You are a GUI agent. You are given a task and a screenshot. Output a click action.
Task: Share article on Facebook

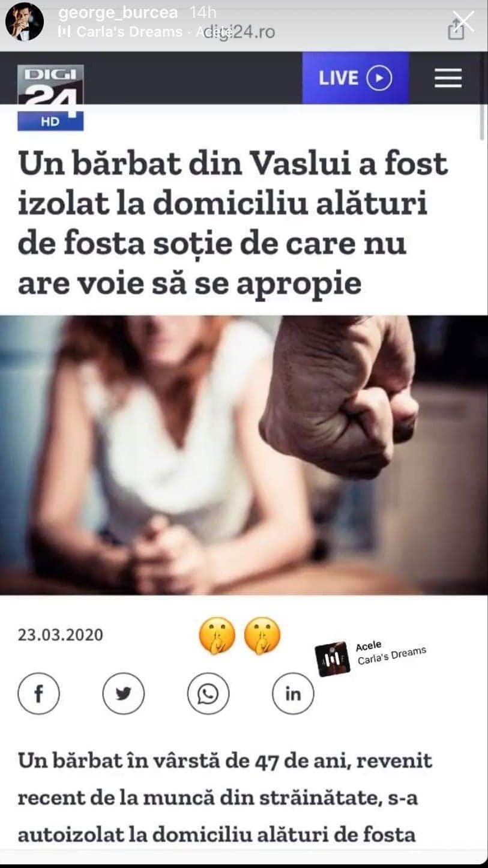click(38, 694)
